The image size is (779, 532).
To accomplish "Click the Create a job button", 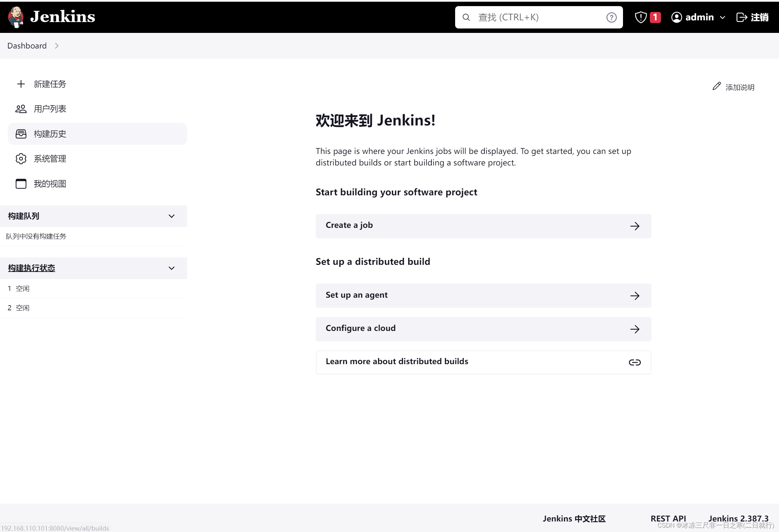I will pos(483,226).
